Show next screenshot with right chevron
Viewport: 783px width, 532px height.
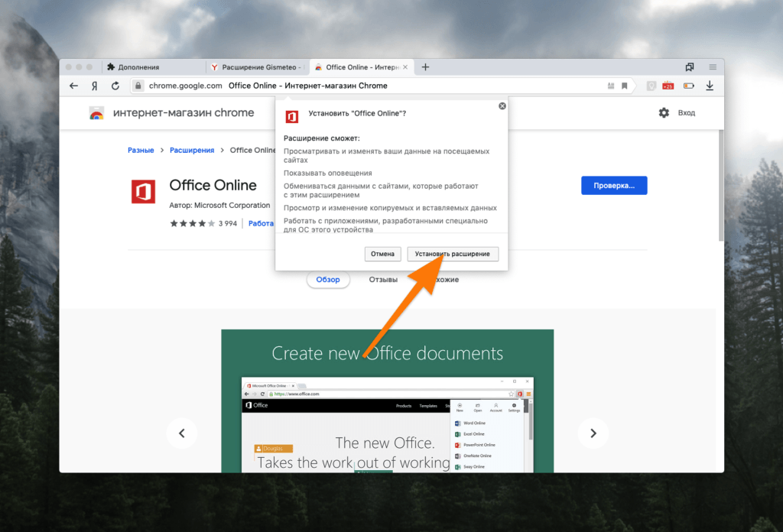point(593,433)
